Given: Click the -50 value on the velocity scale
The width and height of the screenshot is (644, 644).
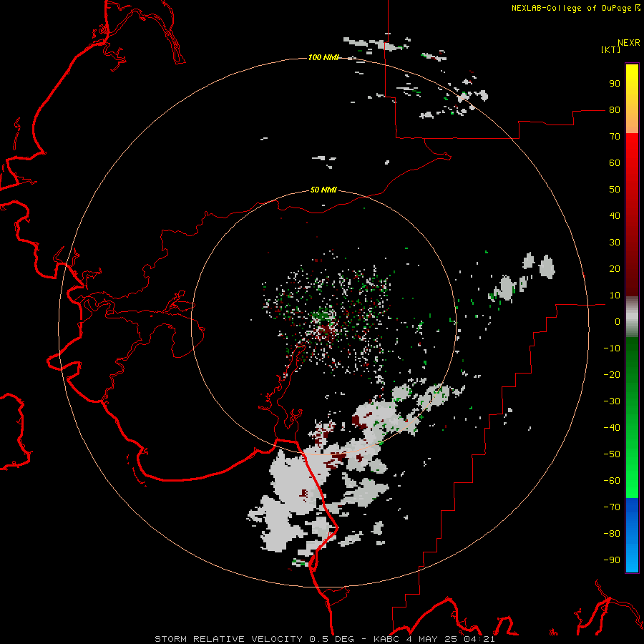Looking at the screenshot, I should click(x=612, y=454).
